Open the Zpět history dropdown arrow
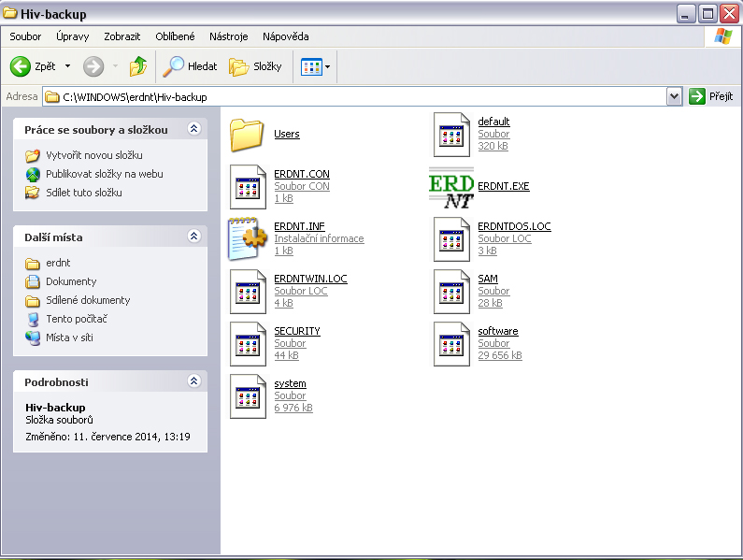 (x=68, y=66)
